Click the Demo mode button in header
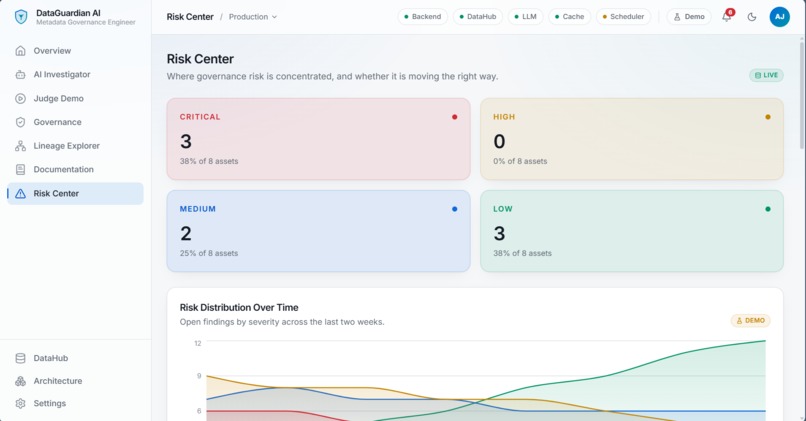This screenshot has width=806, height=421. (x=689, y=17)
